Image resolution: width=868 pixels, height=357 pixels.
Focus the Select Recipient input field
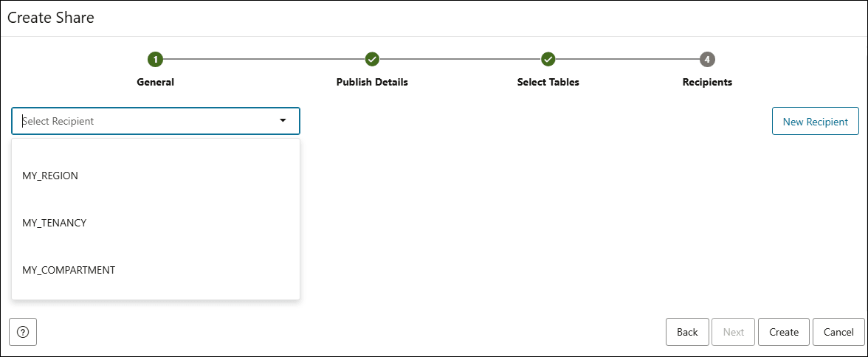pos(156,121)
